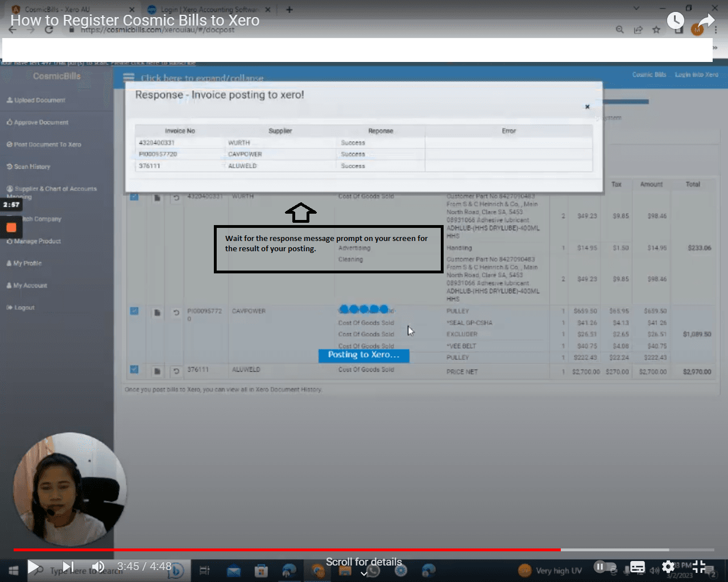Image resolution: width=728 pixels, height=582 pixels.
Task: Click the hamburger expand/collapse menu icon
Action: point(129,78)
